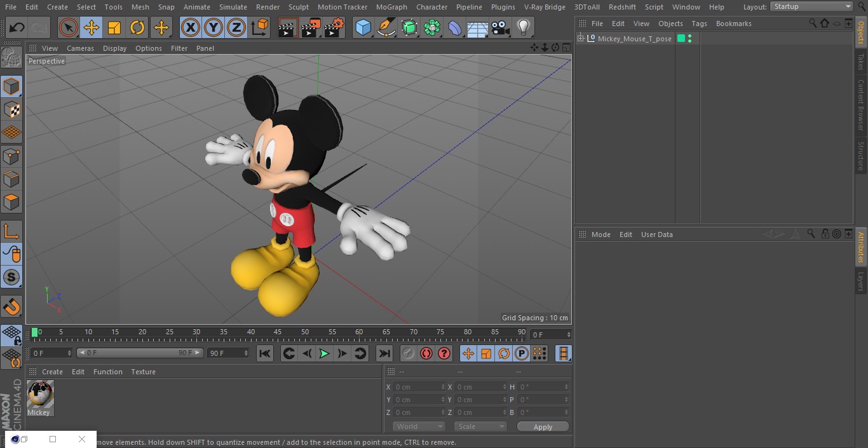868x448 pixels.
Task: Click the green layer color swatch
Action: (681, 39)
